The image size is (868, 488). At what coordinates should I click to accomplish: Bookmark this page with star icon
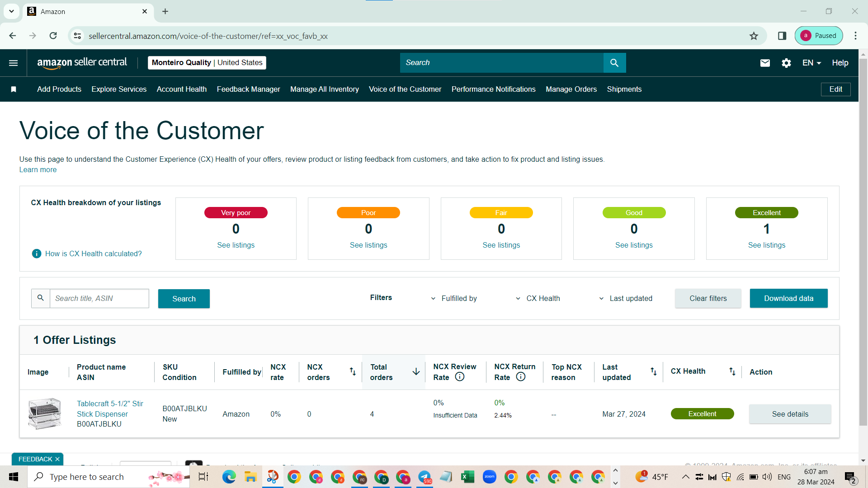pos(754,36)
